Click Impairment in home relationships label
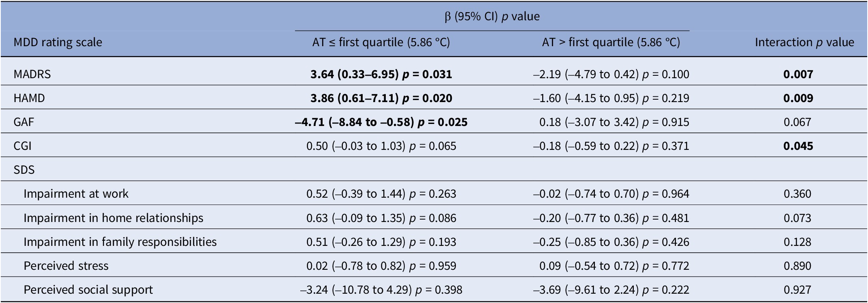 click(x=113, y=218)
